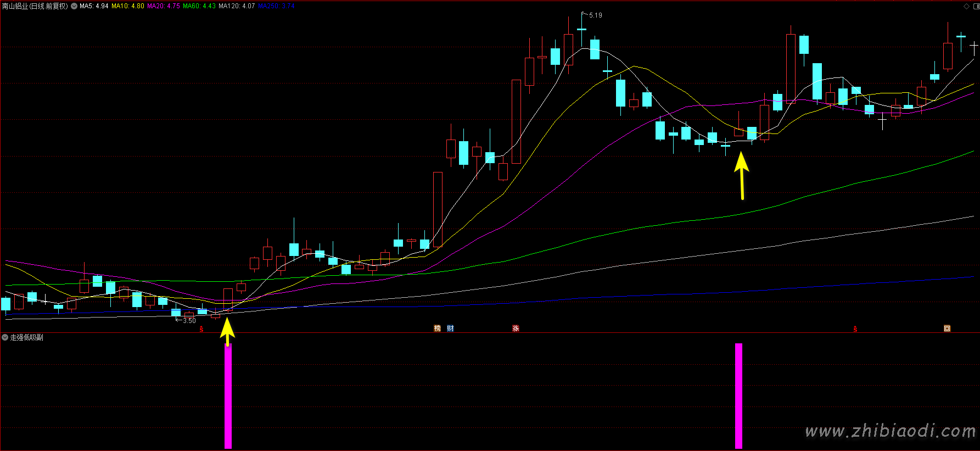The height and width of the screenshot is (451, 980).
Task: Click the leftmost red S signal marker
Action: [x=201, y=329]
